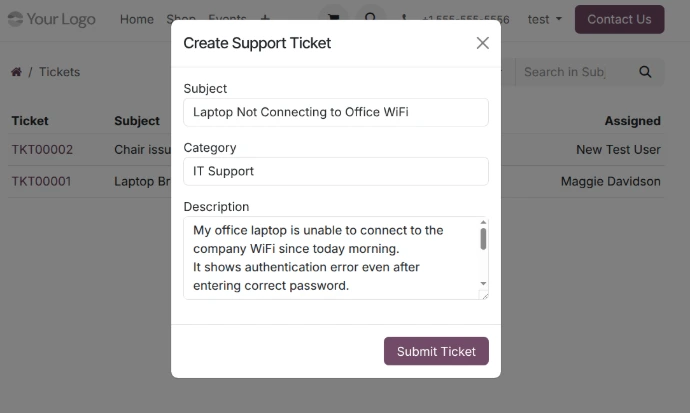Open ticket TKT00002 link

coord(42,150)
